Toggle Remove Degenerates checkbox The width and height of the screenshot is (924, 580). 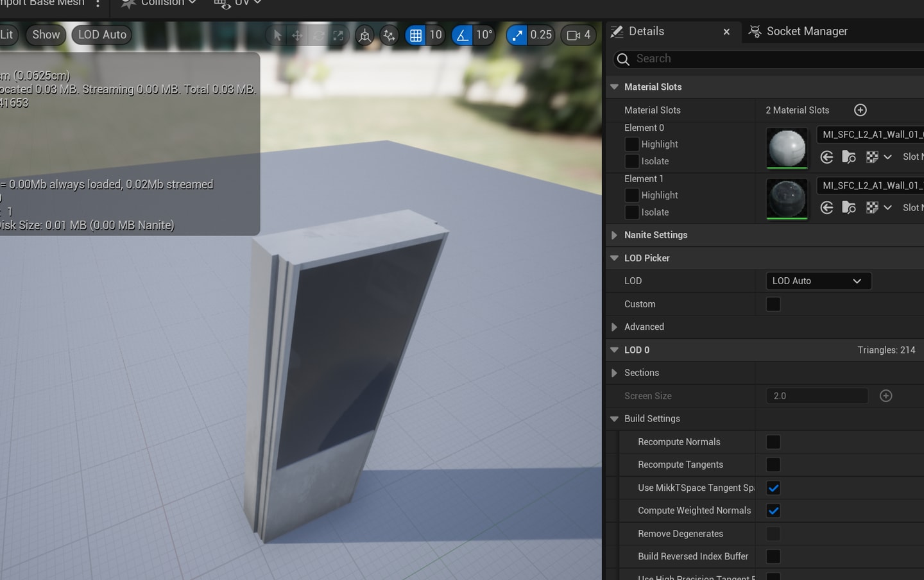click(x=773, y=534)
